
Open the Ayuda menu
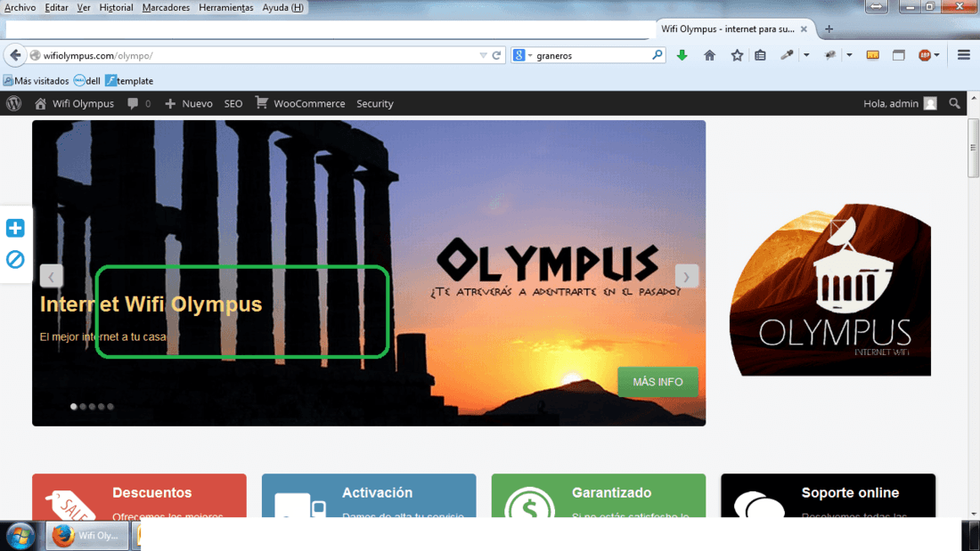click(282, 7)
